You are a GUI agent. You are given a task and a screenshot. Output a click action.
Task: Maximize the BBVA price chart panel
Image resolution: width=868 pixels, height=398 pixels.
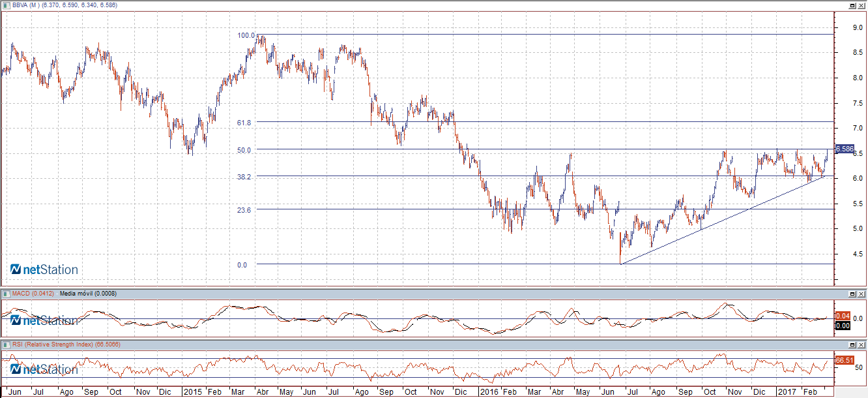click(x=853, y=5)
